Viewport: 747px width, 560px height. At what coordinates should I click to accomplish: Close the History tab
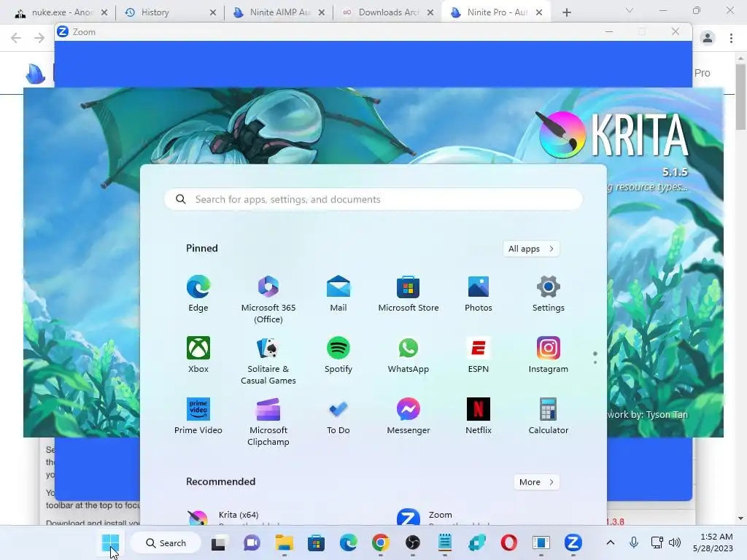pyautogui.click(x=213, y=13)
